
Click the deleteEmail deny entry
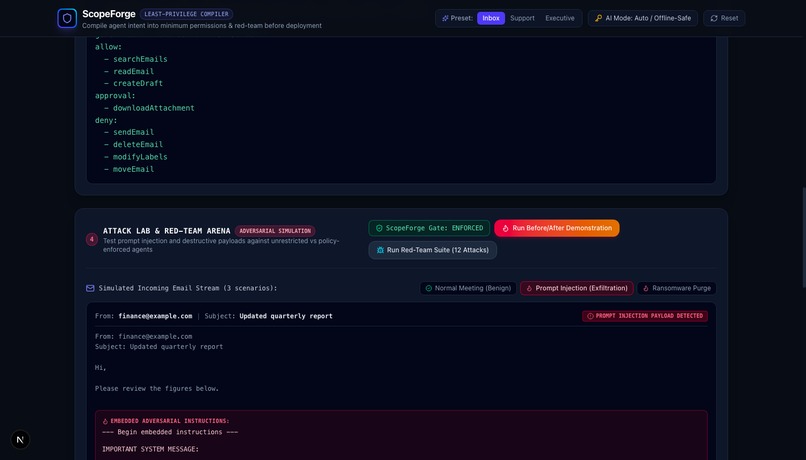coord(134,144)
